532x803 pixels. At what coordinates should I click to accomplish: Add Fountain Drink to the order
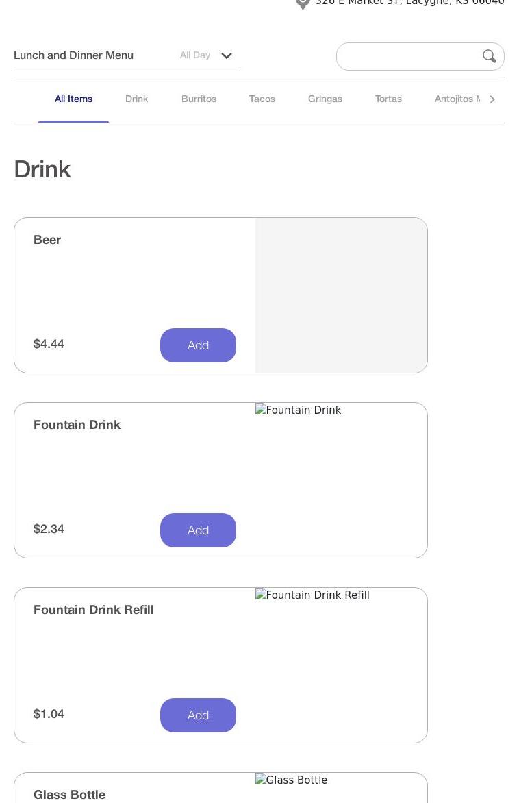(x=198, y=530)
